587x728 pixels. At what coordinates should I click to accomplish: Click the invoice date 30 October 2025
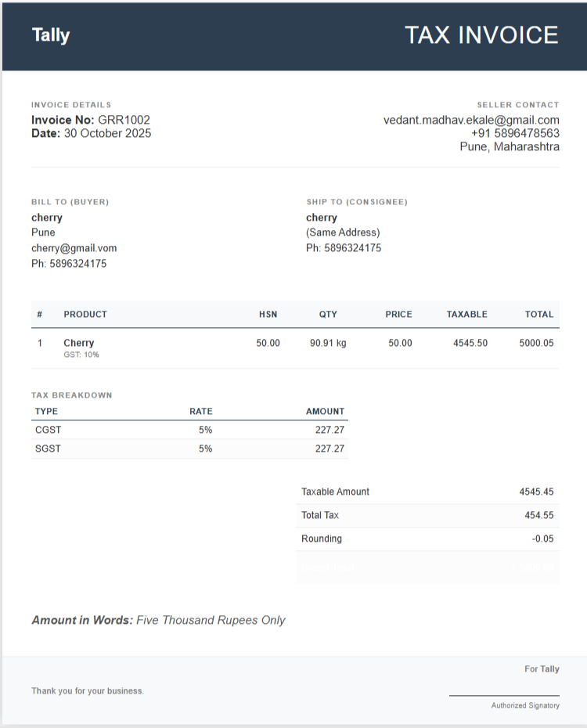tap(107, 133)
